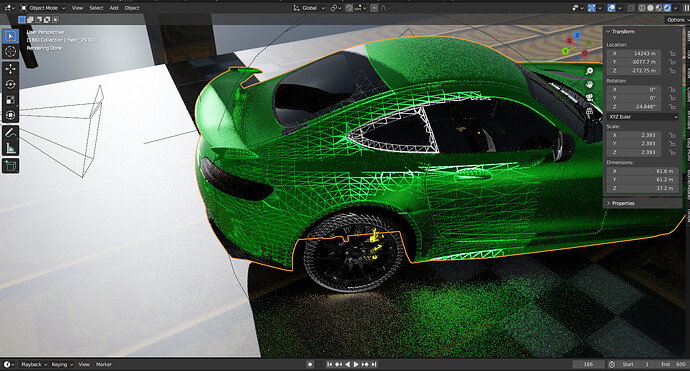690x371 pixels.
Task: Open the Options dropdown
Action: point(676,20)
